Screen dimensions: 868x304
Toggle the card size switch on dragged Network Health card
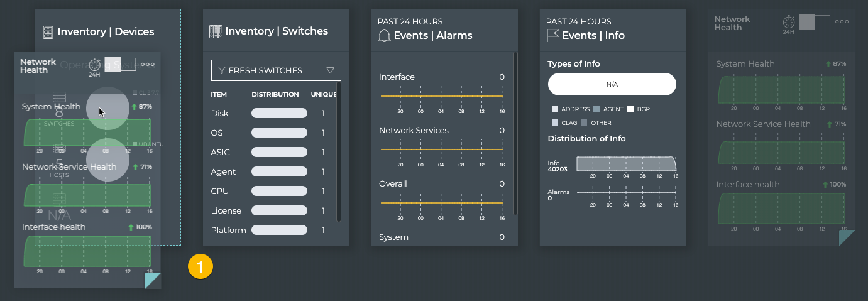[120, 64]
